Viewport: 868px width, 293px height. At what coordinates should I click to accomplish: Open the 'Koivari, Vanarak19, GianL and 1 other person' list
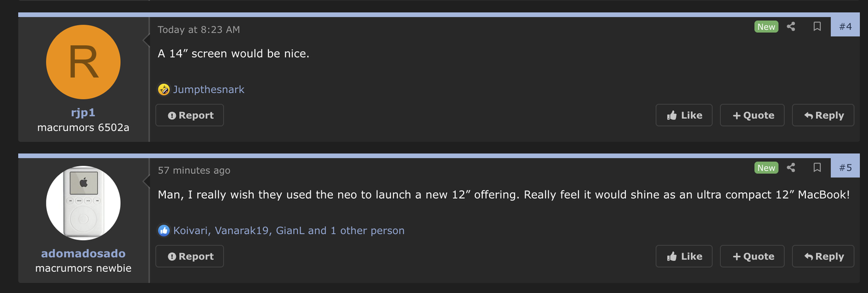(x=289, y=230)
